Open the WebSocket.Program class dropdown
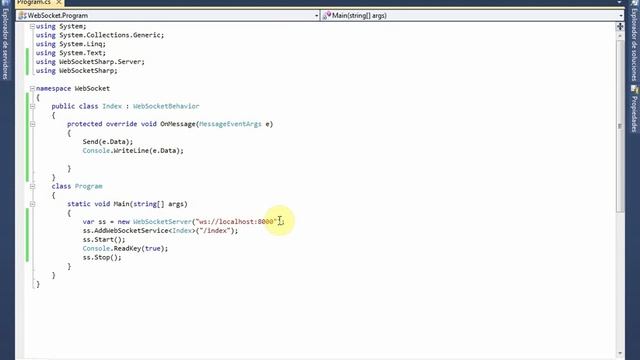640x360 pixels. click(316, 16)
